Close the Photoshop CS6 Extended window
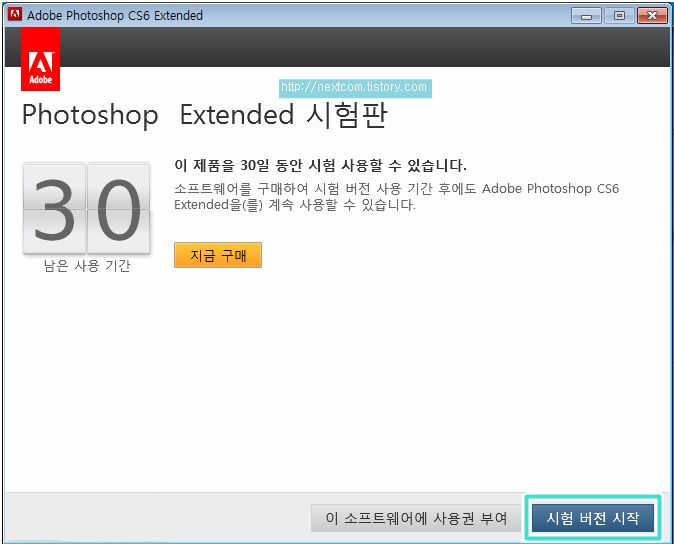The width and height of the screenshot is (674, 544). pos(652,16)
